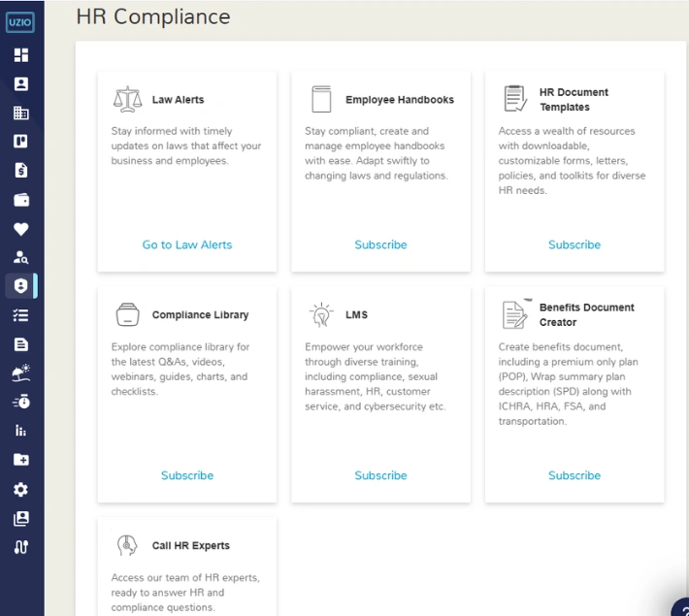Screen dimensions: 689x616
Task: Open the dashboard grid icon
Action: [x=20, y=55]
